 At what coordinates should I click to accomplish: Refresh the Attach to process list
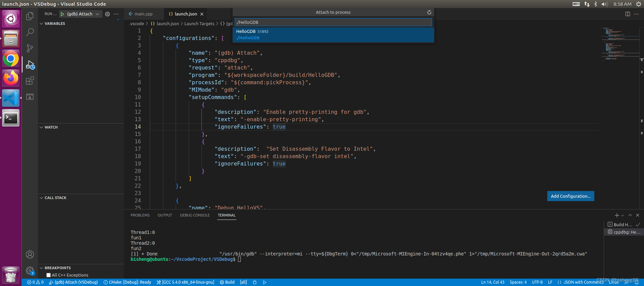pyautogui.click(x=429, y=12)
